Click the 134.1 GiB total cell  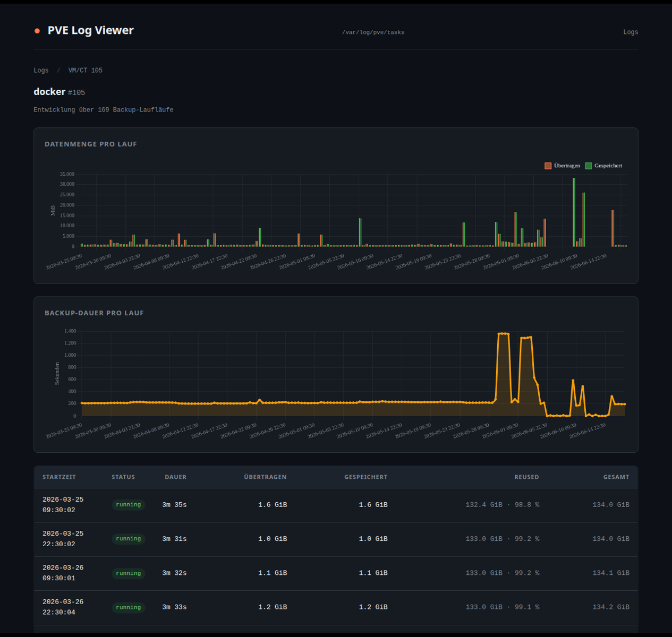pos(611,573)
